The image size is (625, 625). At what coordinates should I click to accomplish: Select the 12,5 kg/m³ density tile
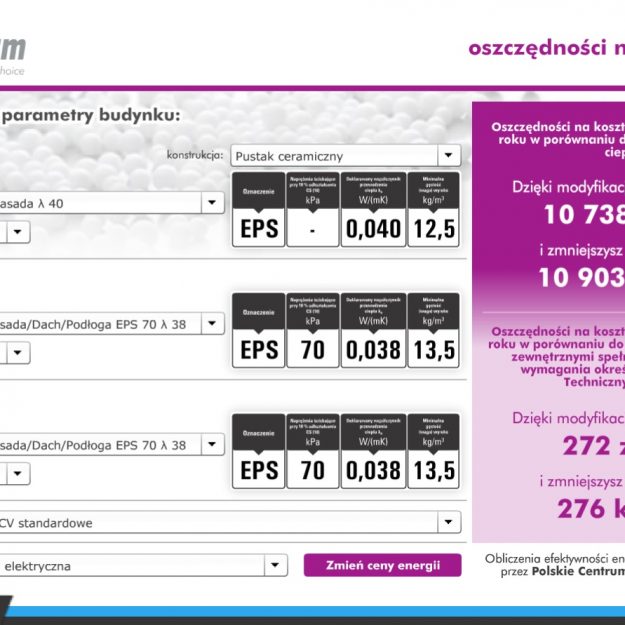[x=433, y=210]
